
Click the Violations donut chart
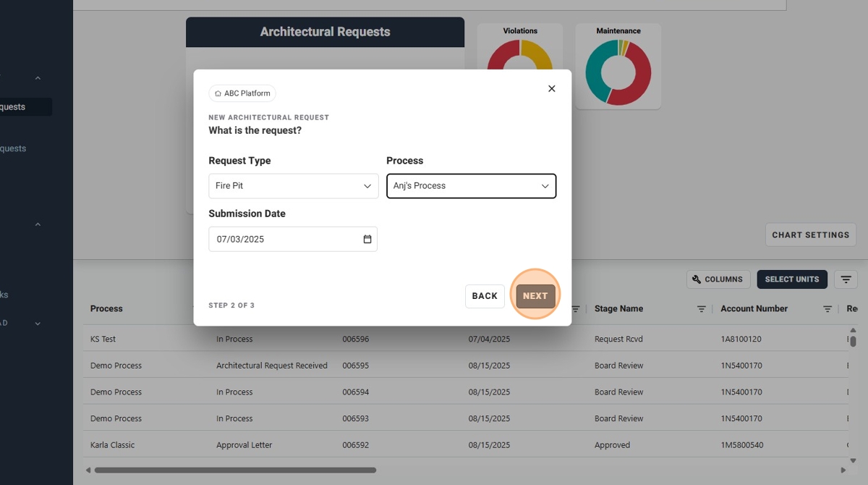(520, 54)
